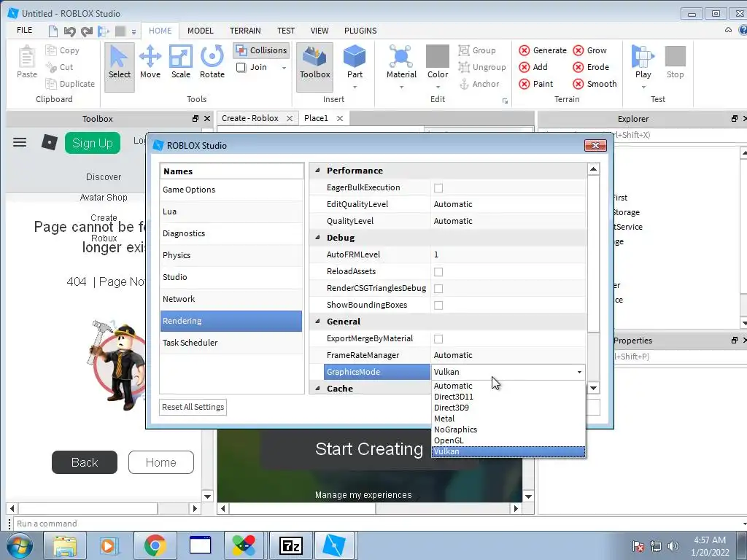Open the PLUGINS ribbon tab
The image size is (747, 560).
coord(360,31)
